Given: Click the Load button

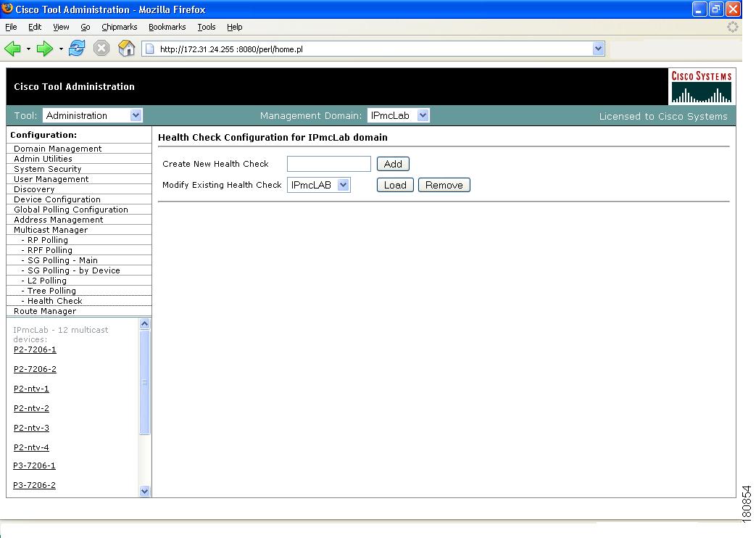Looking at the screenshot, I should tap(395, 186).
